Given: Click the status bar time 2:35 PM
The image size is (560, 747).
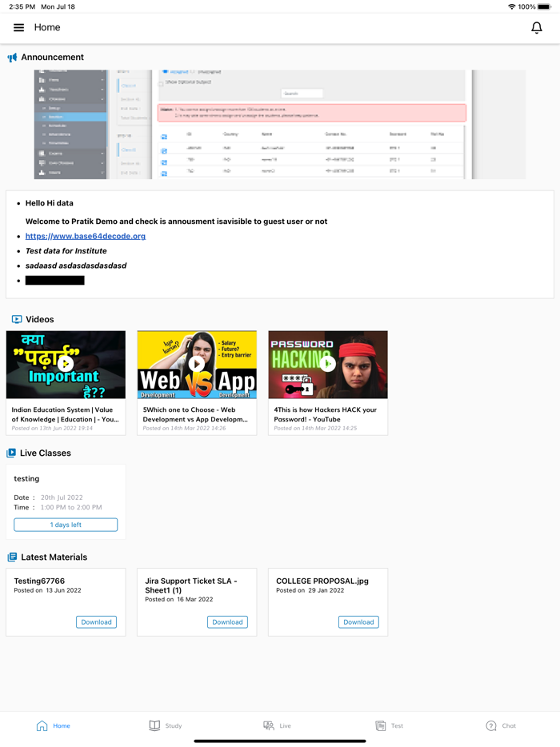Looking at the screenshot, I should click(22, 6).
